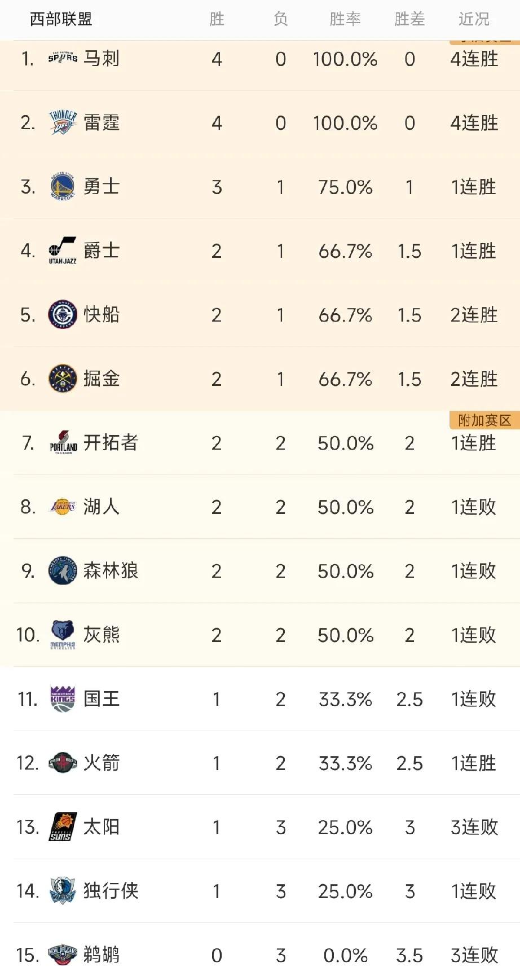
Task: Click the Thunder team logo
Action: (63, 122)
